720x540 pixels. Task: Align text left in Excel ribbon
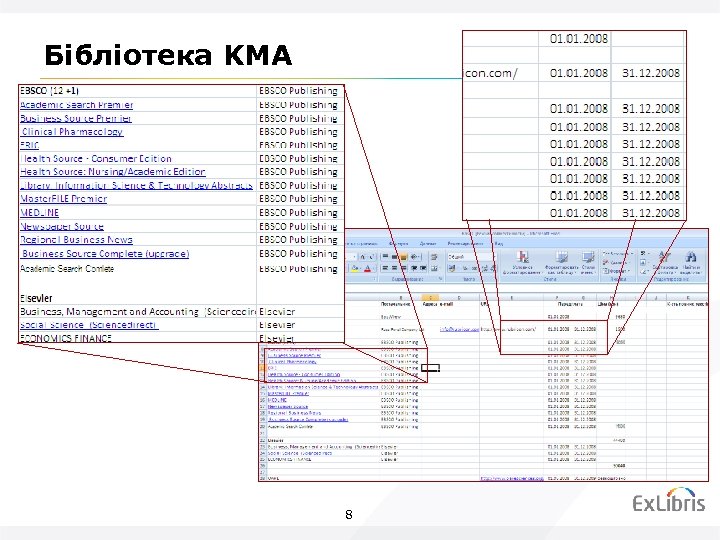pos(385,268)
